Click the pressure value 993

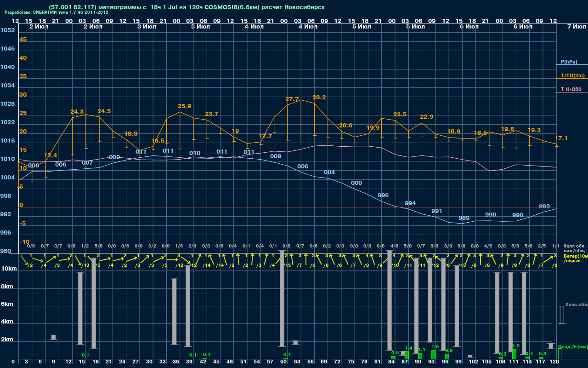click(x=544, y=207)
